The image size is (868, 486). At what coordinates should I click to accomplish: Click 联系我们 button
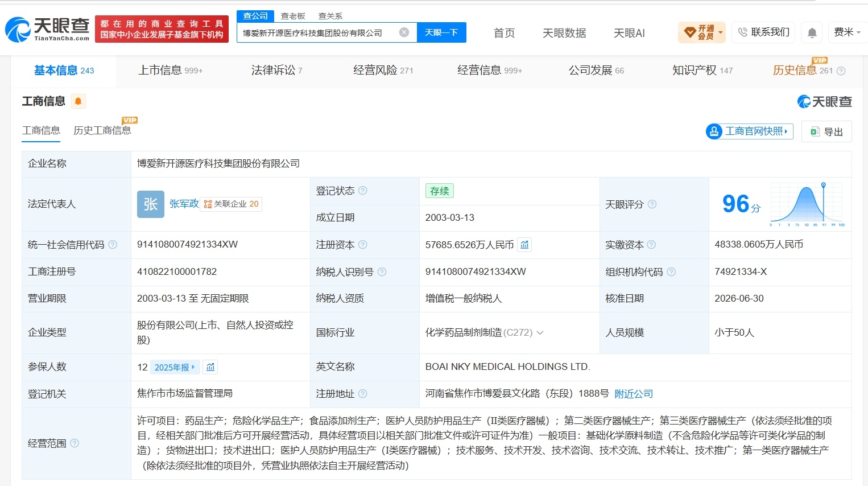(764, 32)
